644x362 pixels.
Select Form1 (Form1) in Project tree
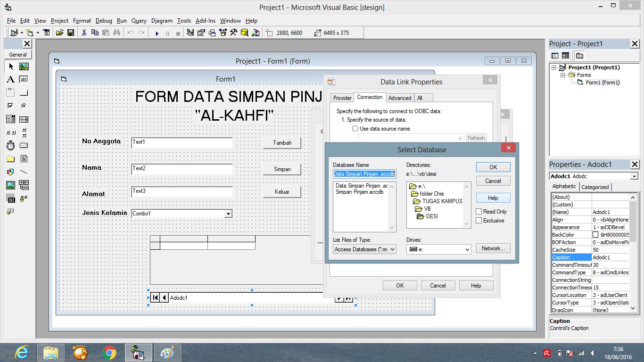[603, 82]
